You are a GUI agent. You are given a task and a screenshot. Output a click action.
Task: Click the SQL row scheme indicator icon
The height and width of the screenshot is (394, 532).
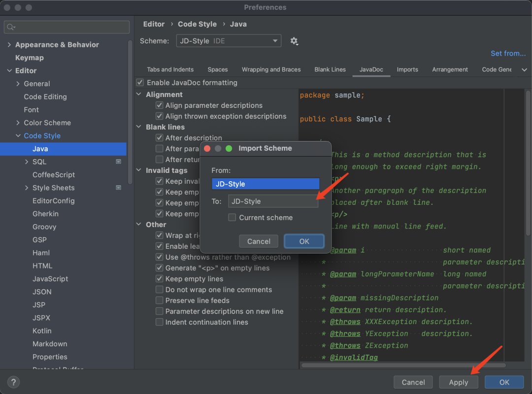[118, 162]
